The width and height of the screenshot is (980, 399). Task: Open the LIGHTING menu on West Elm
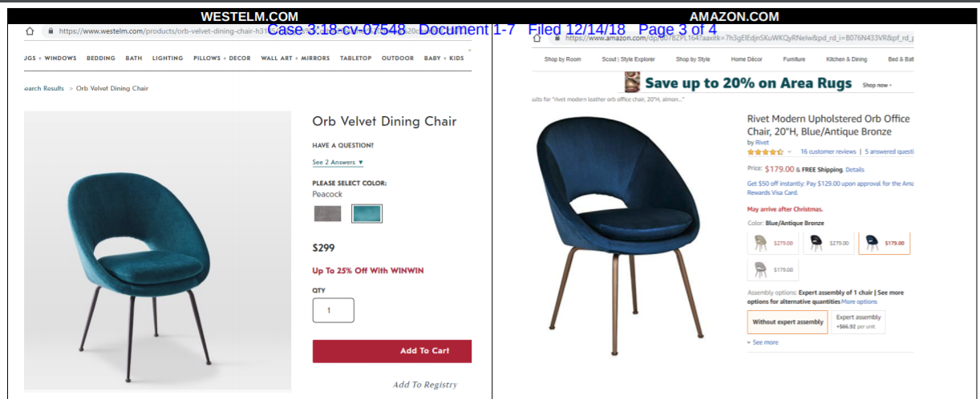(x=168, y=58)
